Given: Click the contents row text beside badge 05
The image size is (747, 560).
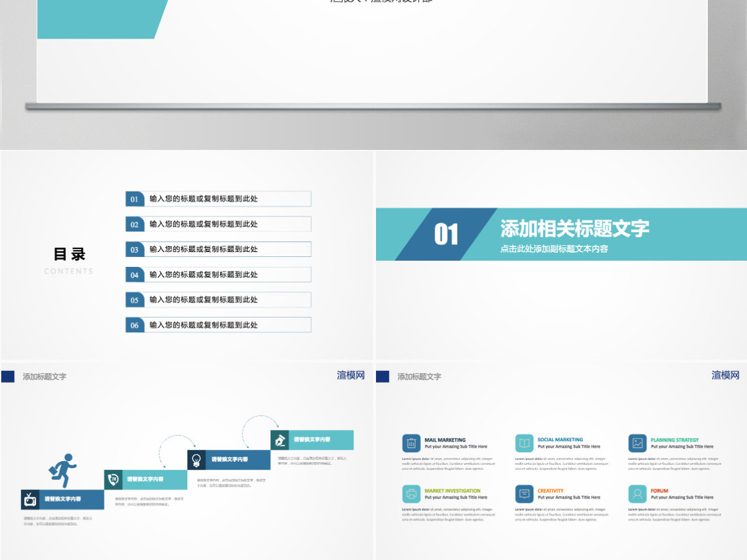Looking at the screenshot, I should point(204,300).
